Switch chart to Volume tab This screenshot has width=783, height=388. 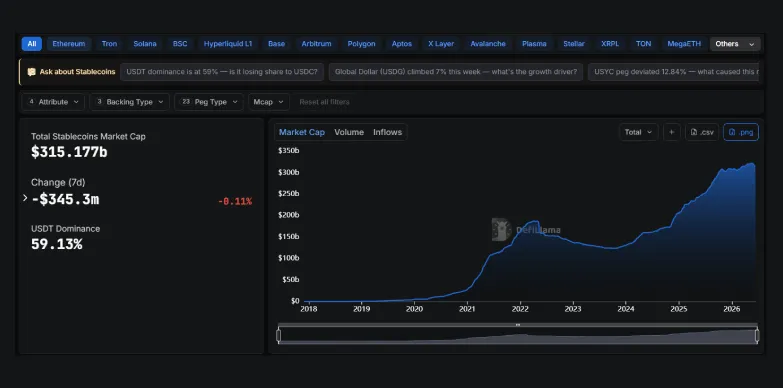[349, 132]
